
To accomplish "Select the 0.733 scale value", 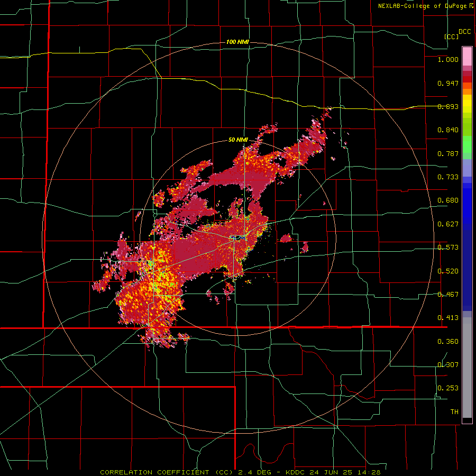I will pyautogui.click(x=448, y=177).
